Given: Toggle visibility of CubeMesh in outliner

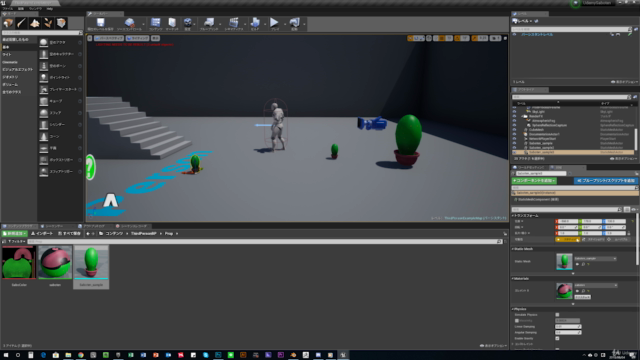Looking at the screenshot, I should 514,130.
